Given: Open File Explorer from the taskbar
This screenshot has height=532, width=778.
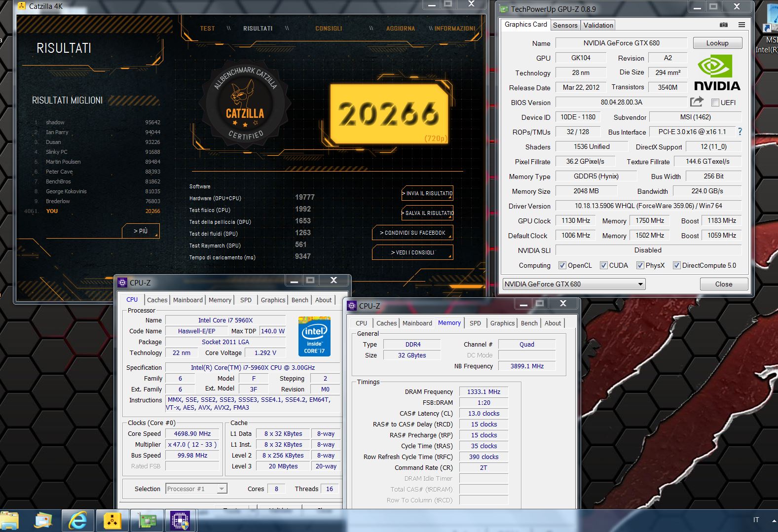Looking at the screenshot, I should click(x=9, y=521).
